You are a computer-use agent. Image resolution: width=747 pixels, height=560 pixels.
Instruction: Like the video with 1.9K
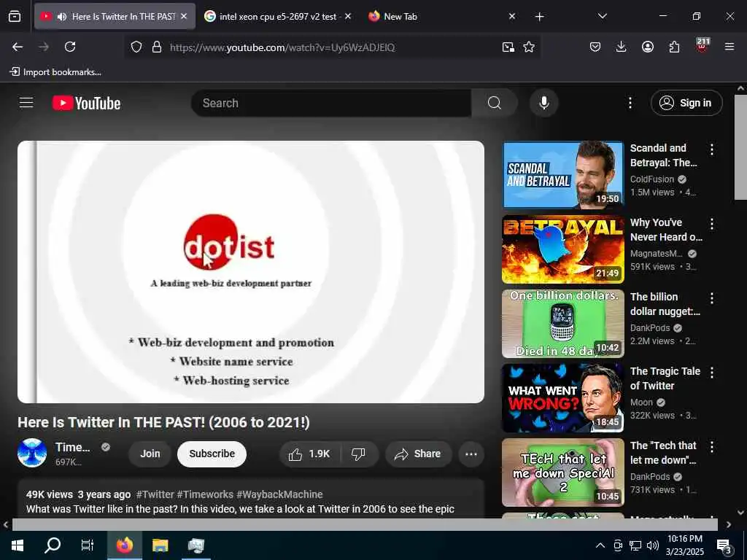tap(309, 454)
